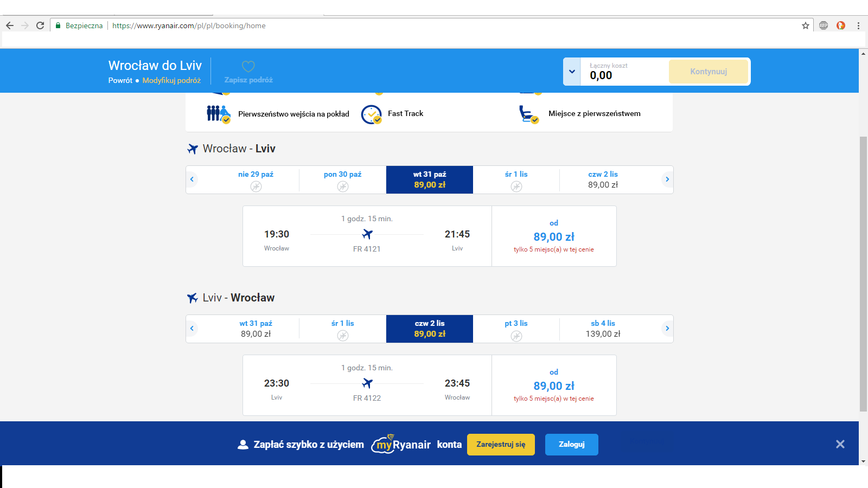This screenshot has height=488, width=868.
Task: Show later return dates with right arrow
Action: point(667,329)
